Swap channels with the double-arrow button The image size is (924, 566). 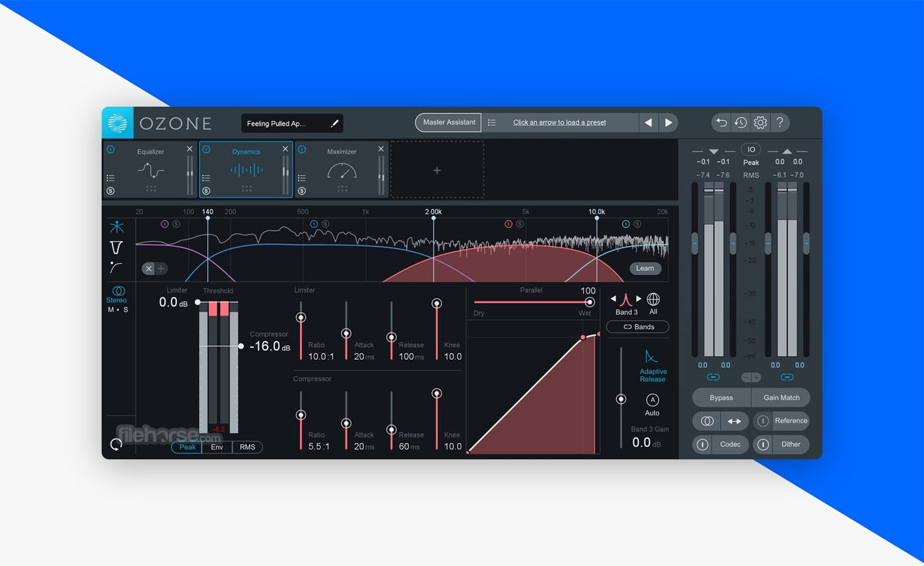pyautogui.click(x=734, y=421)
